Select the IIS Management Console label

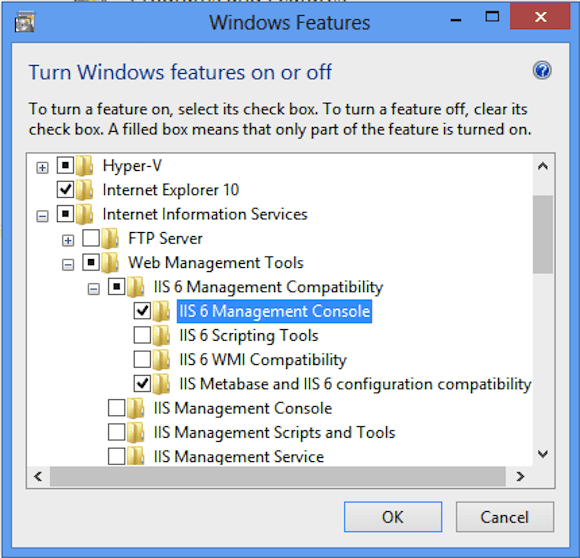(x=243, y=408)
